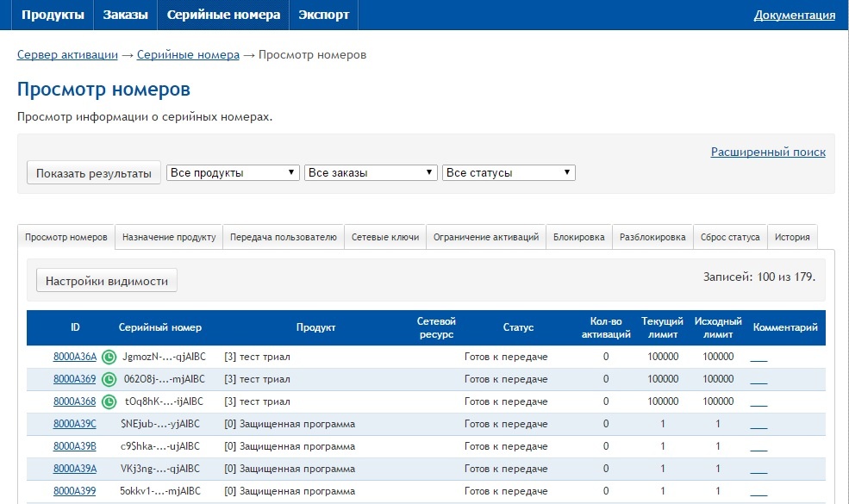
Task: Switch to the Блокировка tab
Action: 579,238
